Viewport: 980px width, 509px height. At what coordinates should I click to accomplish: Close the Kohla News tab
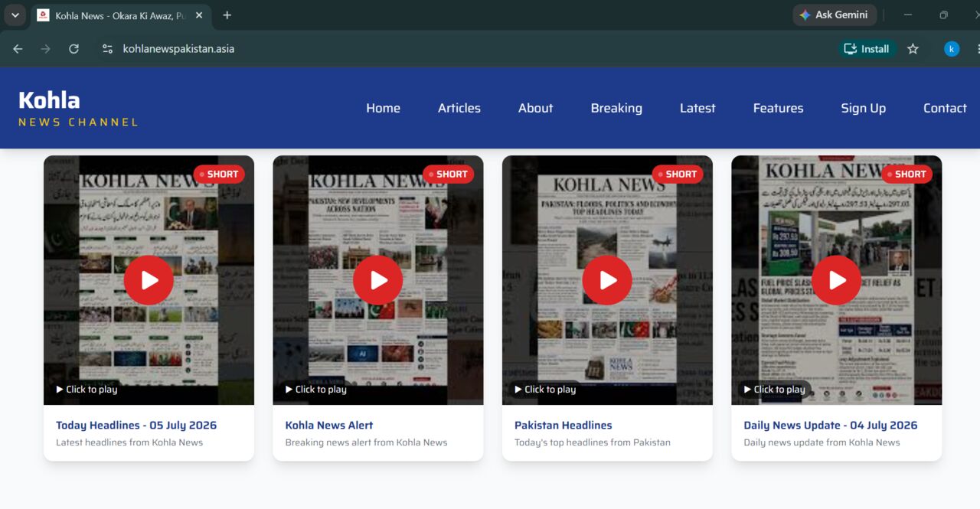(199, 15)
